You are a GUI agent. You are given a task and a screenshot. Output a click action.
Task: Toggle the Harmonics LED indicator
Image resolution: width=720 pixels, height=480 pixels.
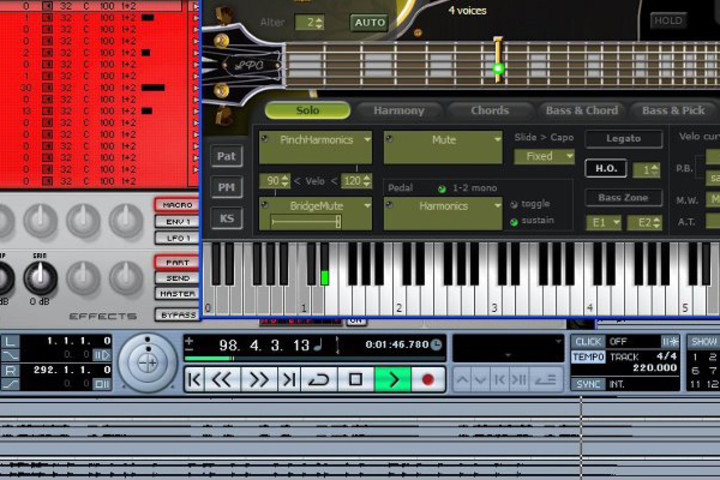click(389, 204)
